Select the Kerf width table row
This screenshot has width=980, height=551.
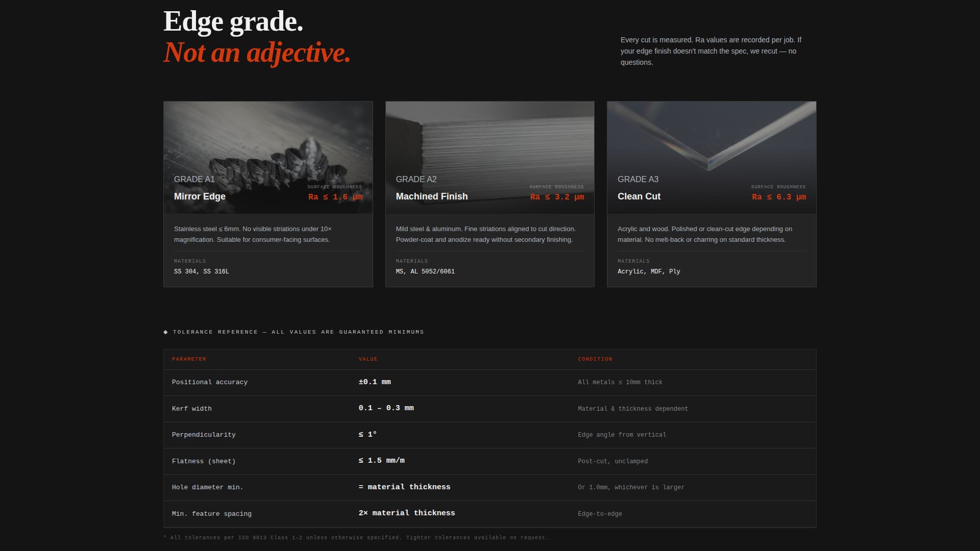click(x=489, y=409)
